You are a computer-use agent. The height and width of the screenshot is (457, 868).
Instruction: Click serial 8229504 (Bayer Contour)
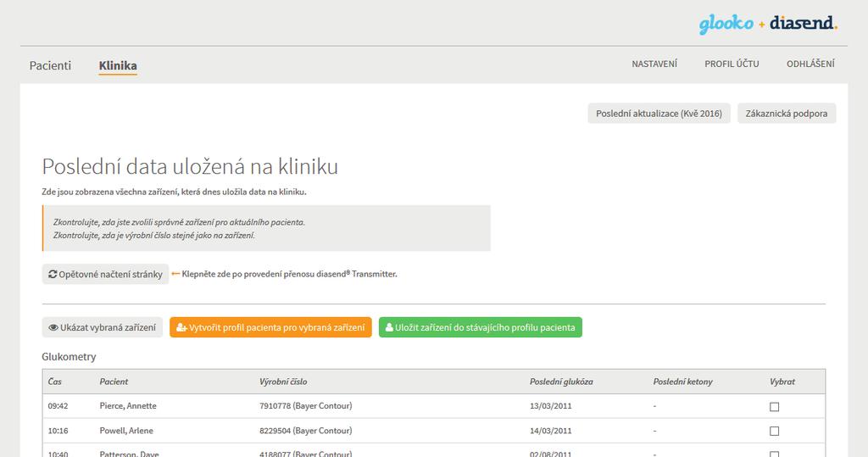[x=305, y=431]
